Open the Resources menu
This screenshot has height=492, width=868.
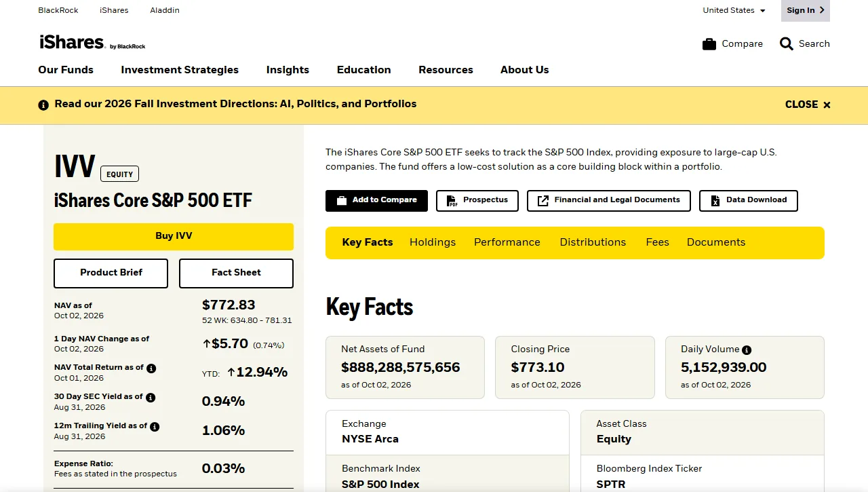(446, 70)
